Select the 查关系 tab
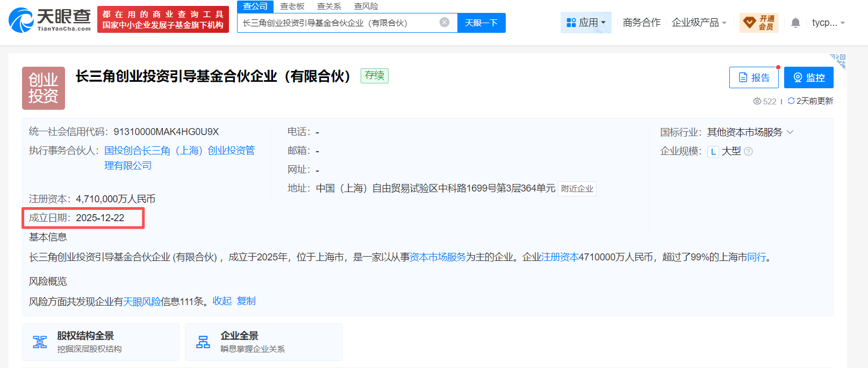This screenshot has width=868, height=368. 329,6
